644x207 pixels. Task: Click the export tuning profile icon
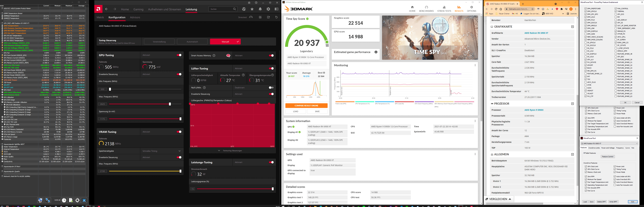(x=269, y=17)
